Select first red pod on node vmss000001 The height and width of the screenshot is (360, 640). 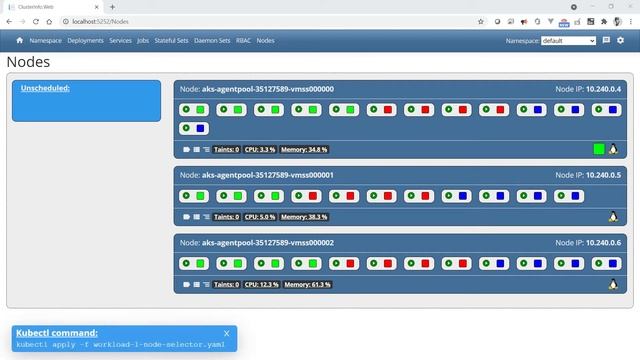tap(307, 196)
